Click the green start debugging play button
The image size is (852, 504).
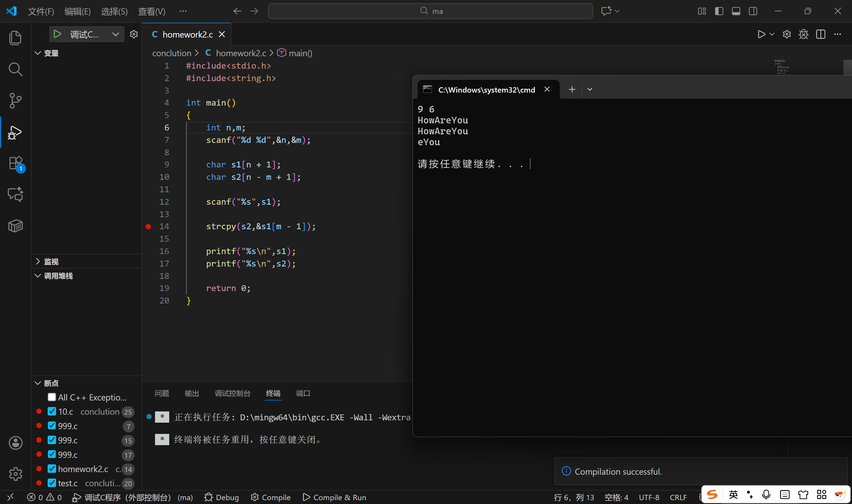tap(57, 34)
